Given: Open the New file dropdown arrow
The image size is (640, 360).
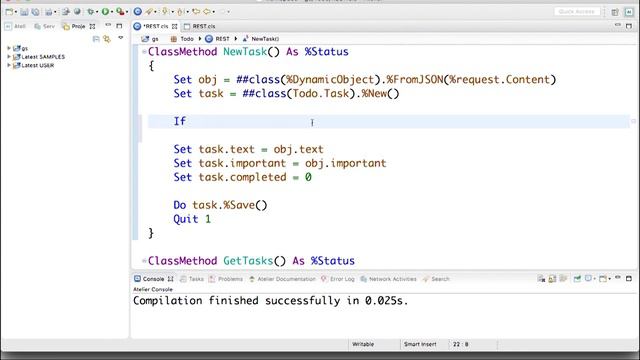Looking at the screenshot, I should (16, 12).
